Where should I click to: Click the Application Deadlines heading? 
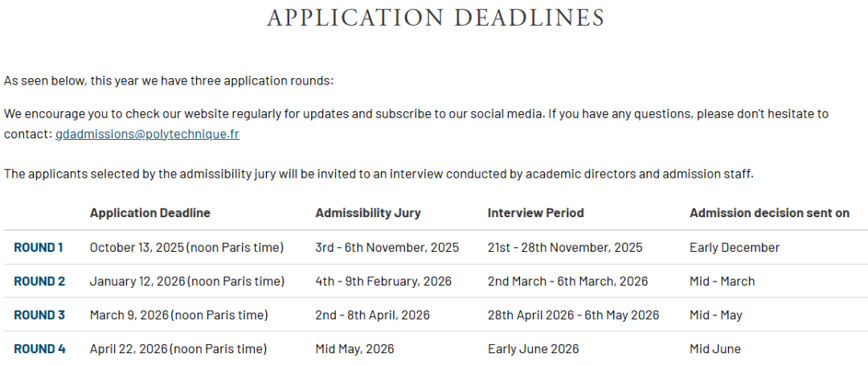[x=435, y=18]
